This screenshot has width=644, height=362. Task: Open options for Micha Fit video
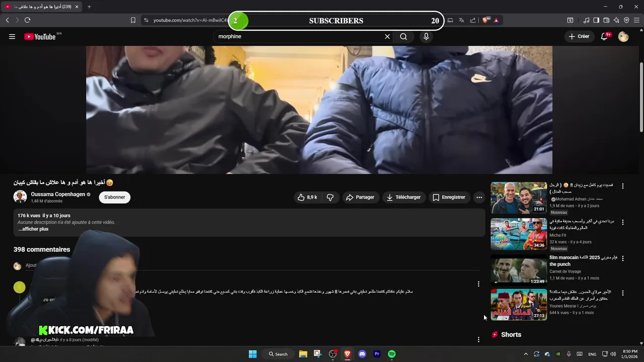click(x=623, y=222)
